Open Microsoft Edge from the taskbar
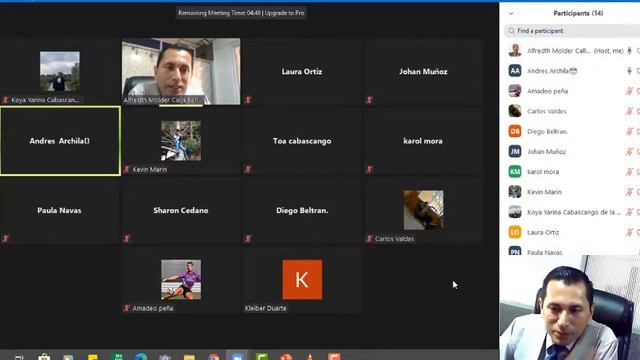 (x=141, y=357)
